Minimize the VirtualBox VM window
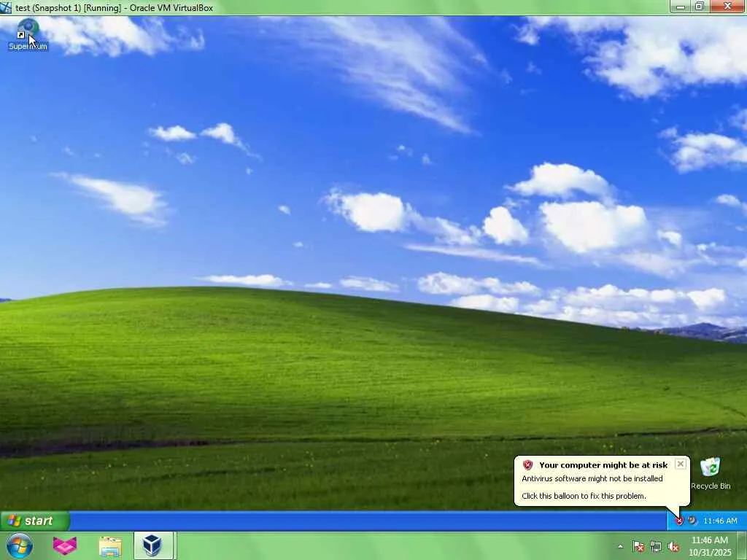The width and height of the screenshot is (747, 560). click(681, 6)
